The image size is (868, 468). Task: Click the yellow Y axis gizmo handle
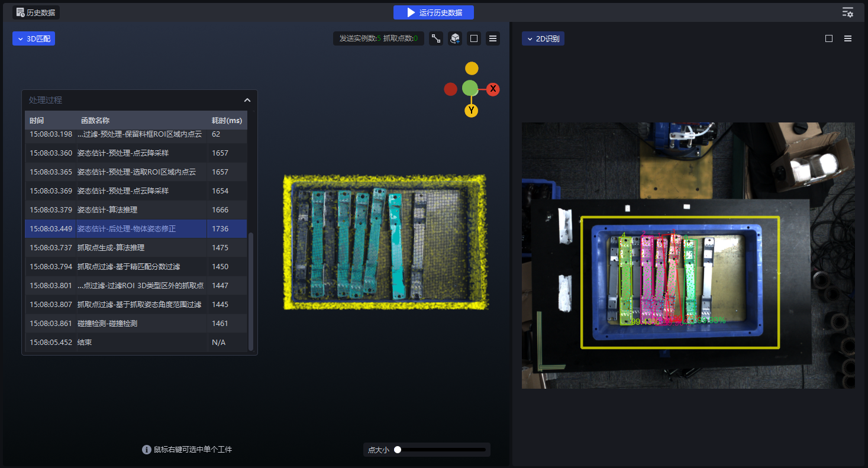(472, 111)
